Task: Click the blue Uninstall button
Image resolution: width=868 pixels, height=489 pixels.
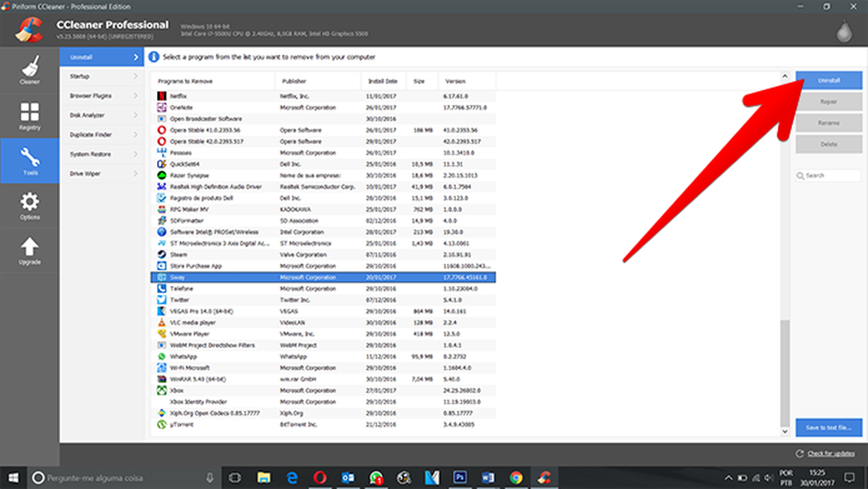Action: [828, 80]
